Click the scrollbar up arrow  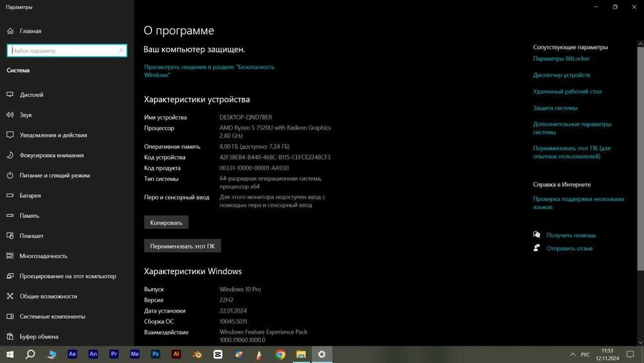click(x=640, y=44)
